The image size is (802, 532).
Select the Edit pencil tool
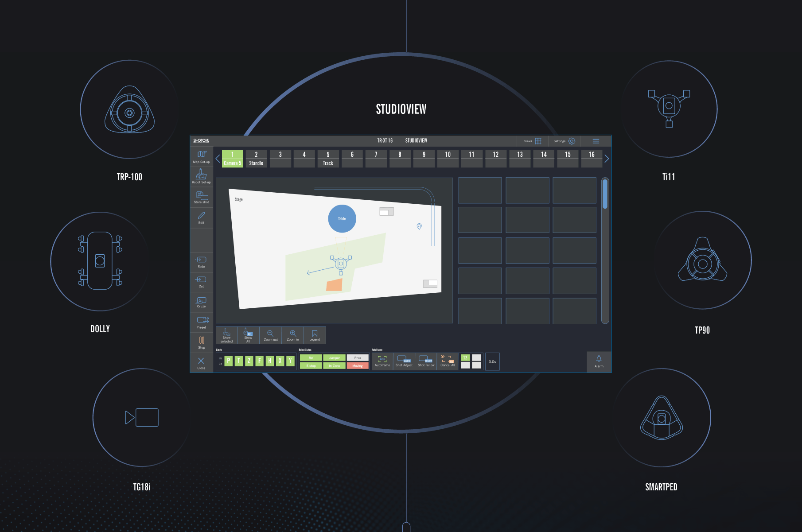tap(201, 217)
